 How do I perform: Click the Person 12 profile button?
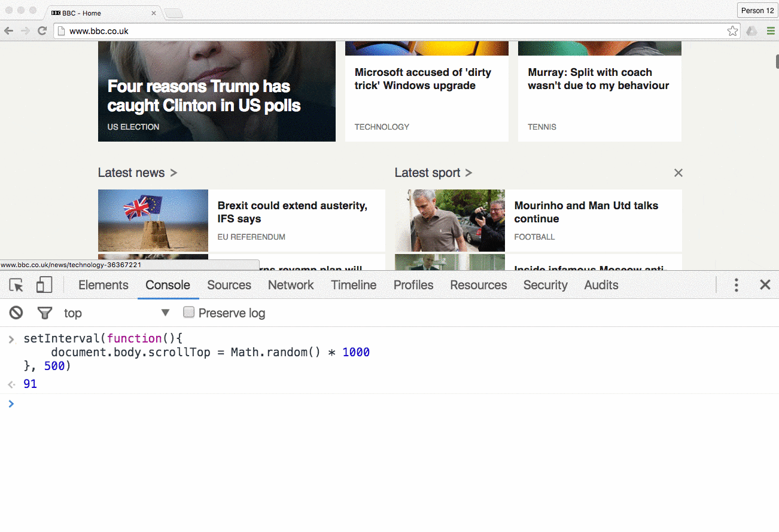coord(757,11)
